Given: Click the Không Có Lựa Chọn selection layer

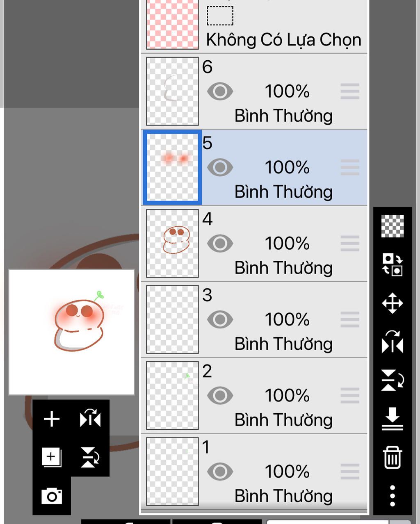Looking at the screenshot, I should pos(254,25).
